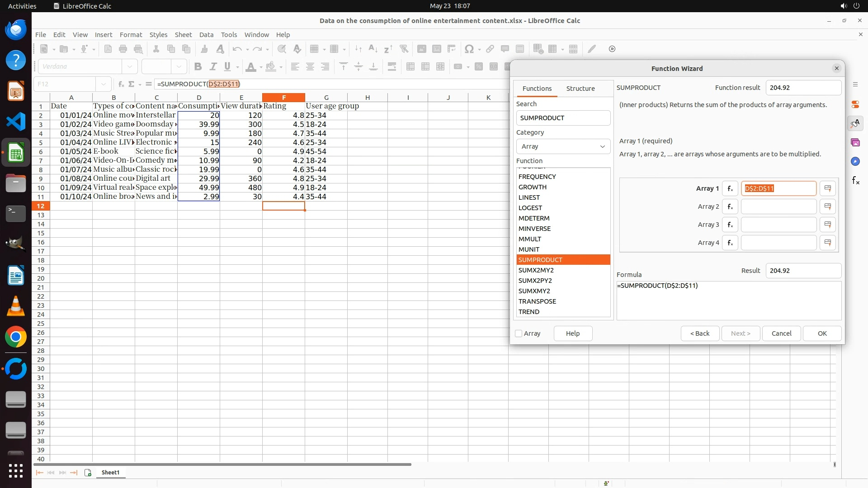Click the Print toolbar icon
Image resolution: width=868 pixels, height=488 pixels.
pos(123,49)
